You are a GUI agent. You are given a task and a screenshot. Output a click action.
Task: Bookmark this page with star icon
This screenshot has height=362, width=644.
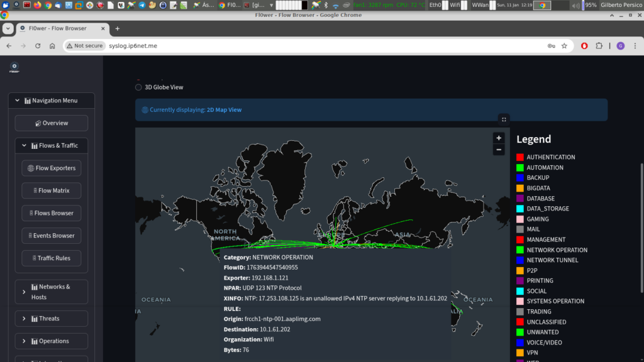pyautogui.click(x=564, y=46)
